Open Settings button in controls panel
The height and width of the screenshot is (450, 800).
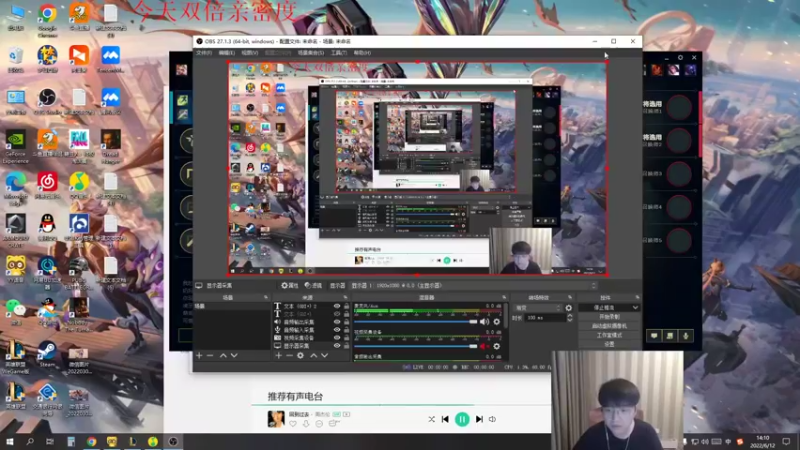point(609,344)
